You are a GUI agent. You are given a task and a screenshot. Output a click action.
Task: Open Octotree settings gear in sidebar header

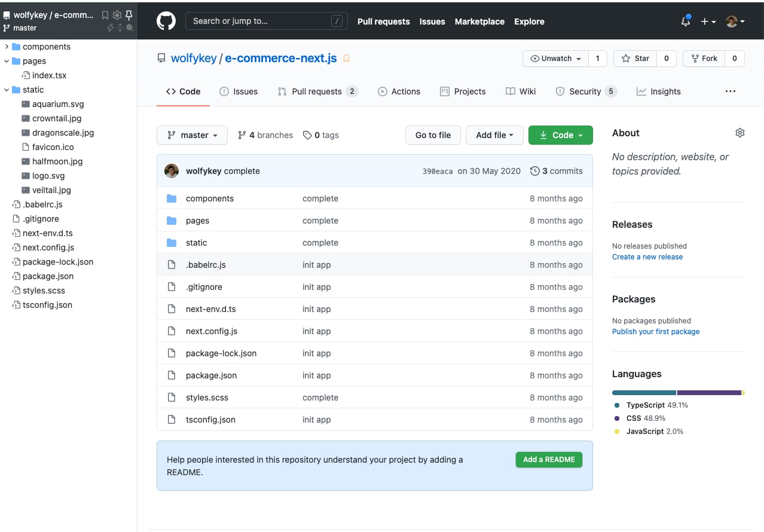click(x=117, y=15)
